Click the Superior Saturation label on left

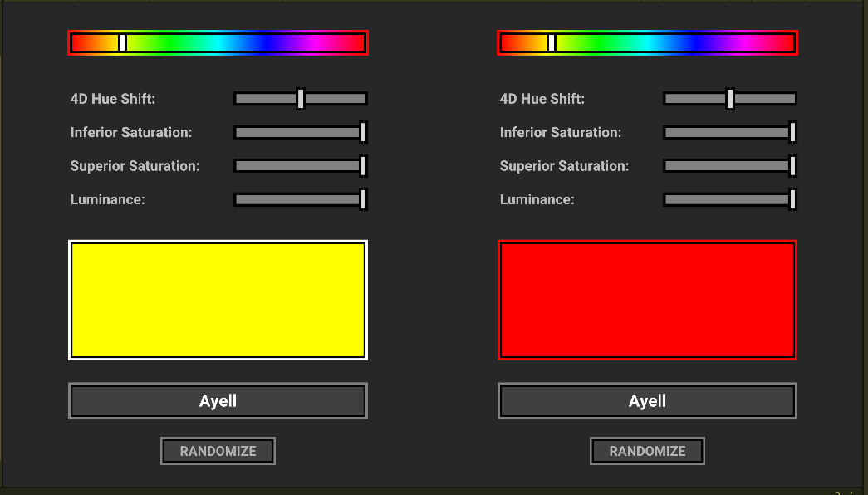[135, 165]
